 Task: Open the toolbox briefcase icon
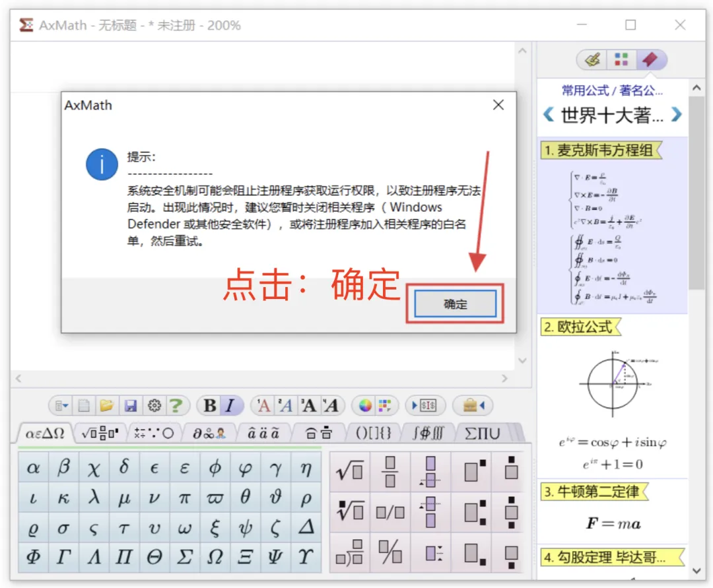coord(473,405)
